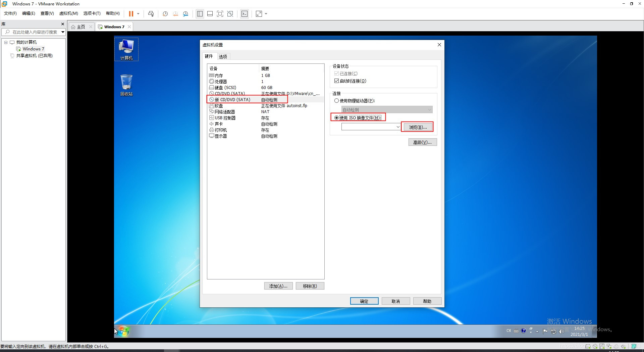Click the 计算机 desktop icon
This screenshot has height=352, width=644.
coord(126,49)
